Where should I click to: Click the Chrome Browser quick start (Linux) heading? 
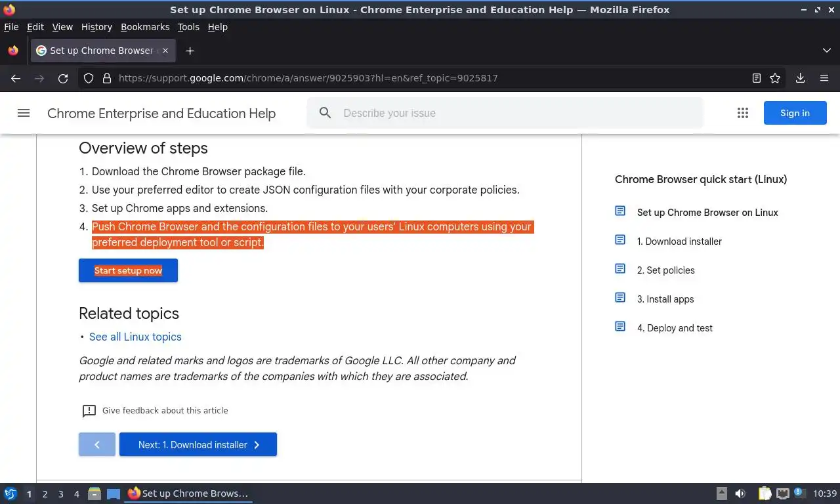click(x=701, y=180)
